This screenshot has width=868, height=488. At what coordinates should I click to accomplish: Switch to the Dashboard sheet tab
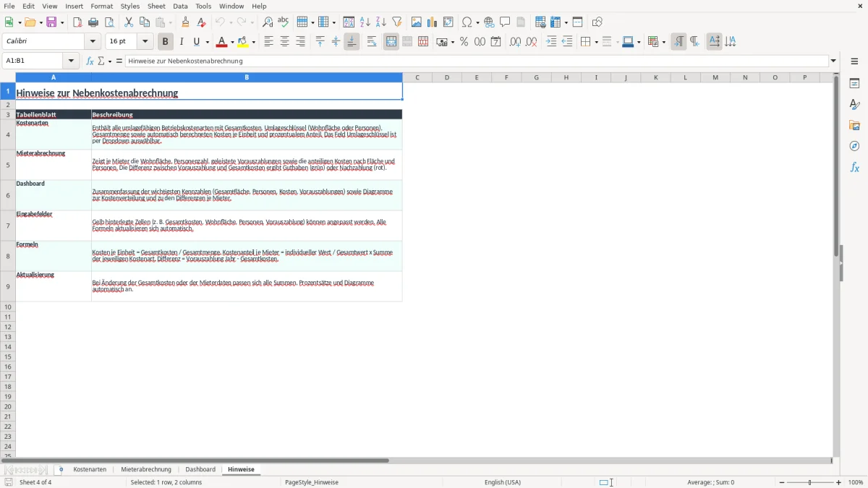(200, 469)
